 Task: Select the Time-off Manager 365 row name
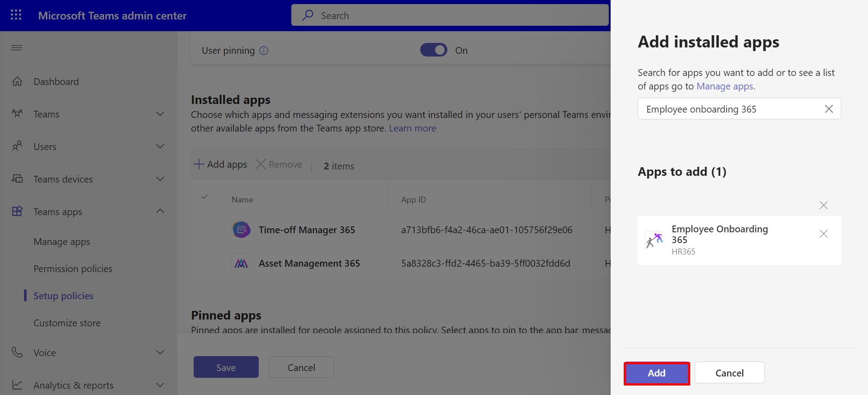tap(307, 230)
